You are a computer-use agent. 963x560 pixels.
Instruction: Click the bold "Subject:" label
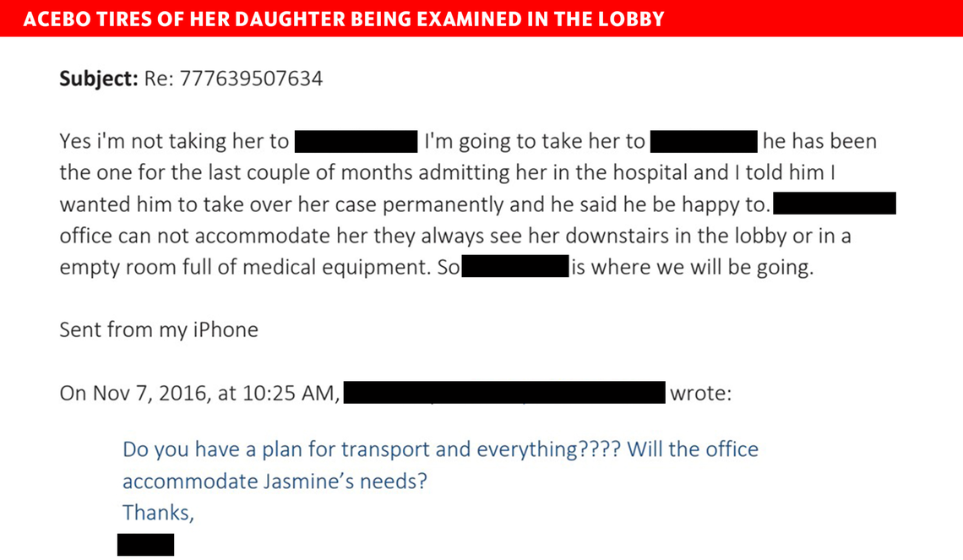tap(98, 79)
